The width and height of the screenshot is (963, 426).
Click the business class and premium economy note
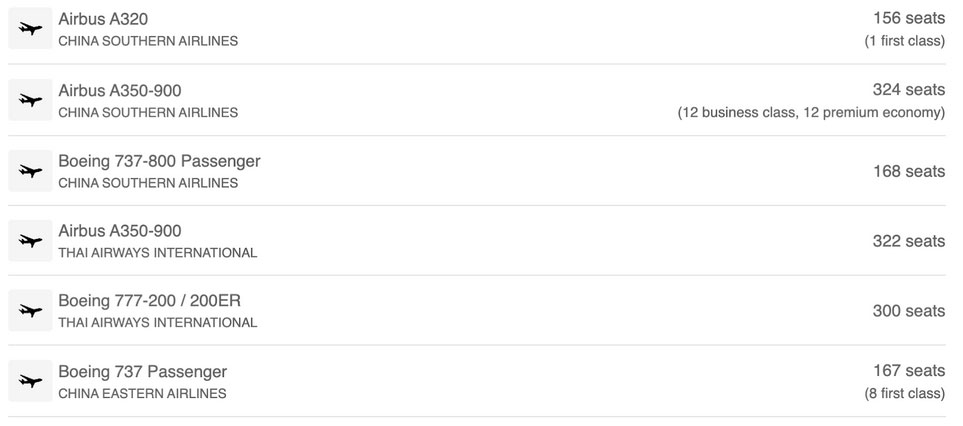coord(811,112)
